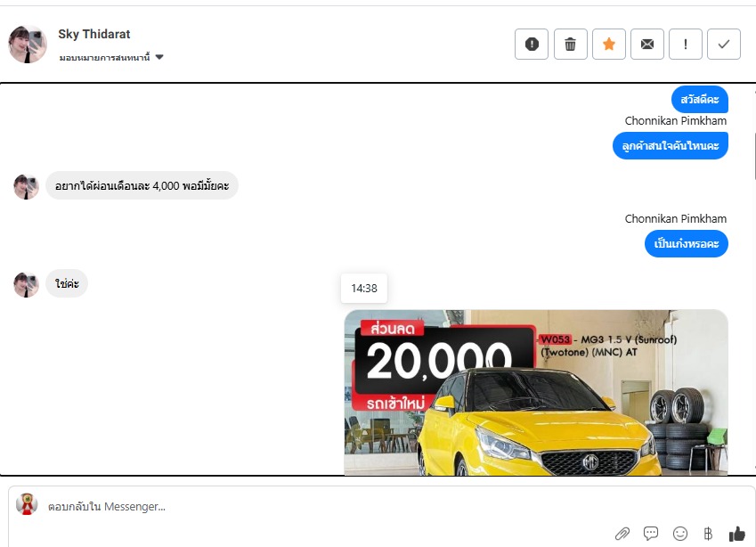This screenshot has width=756, height=547.
Task: Click the Sky Thidarat name heading
Action: tap(94, 34)
